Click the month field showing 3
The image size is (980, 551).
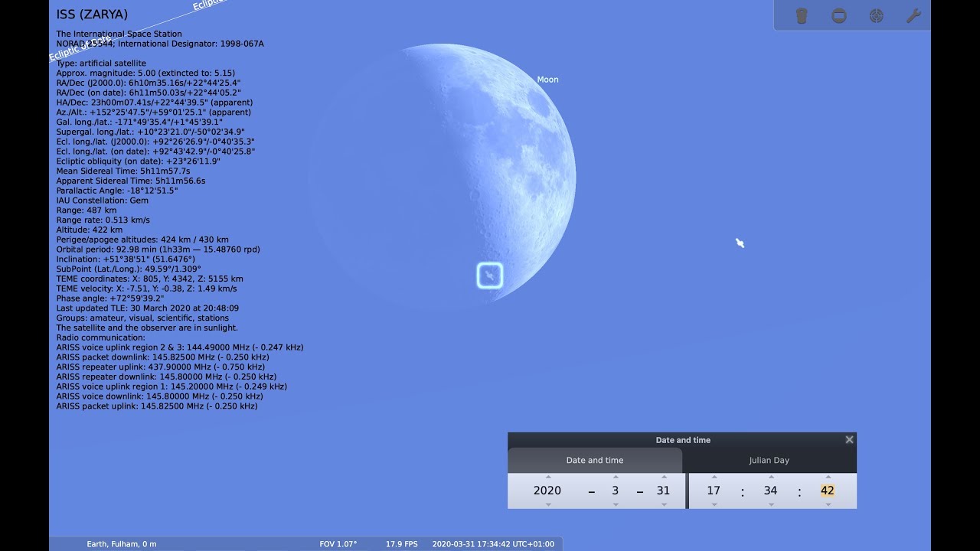pyautogui.click(x=615, y=491)
